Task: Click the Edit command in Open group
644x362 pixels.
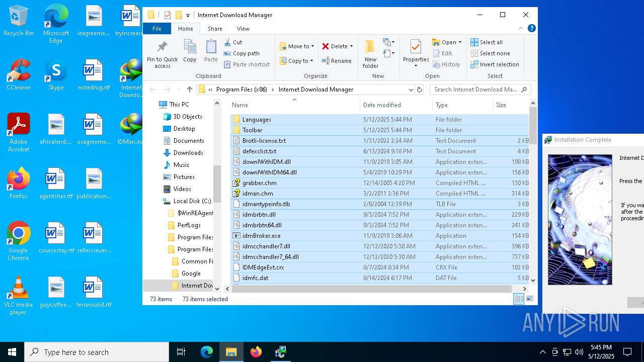Action: (x=442, y=53)
